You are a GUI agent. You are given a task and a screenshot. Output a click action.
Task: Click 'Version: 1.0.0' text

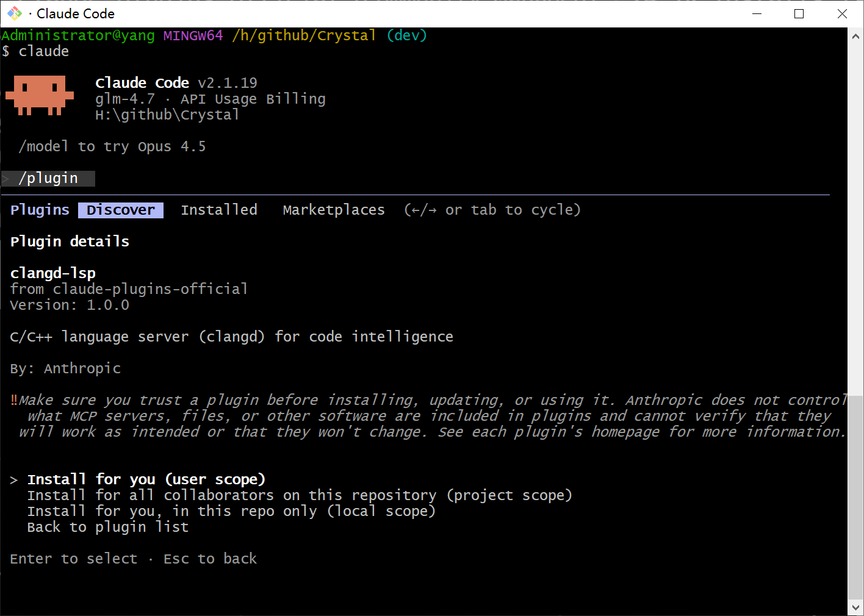[x=70, y=305]
